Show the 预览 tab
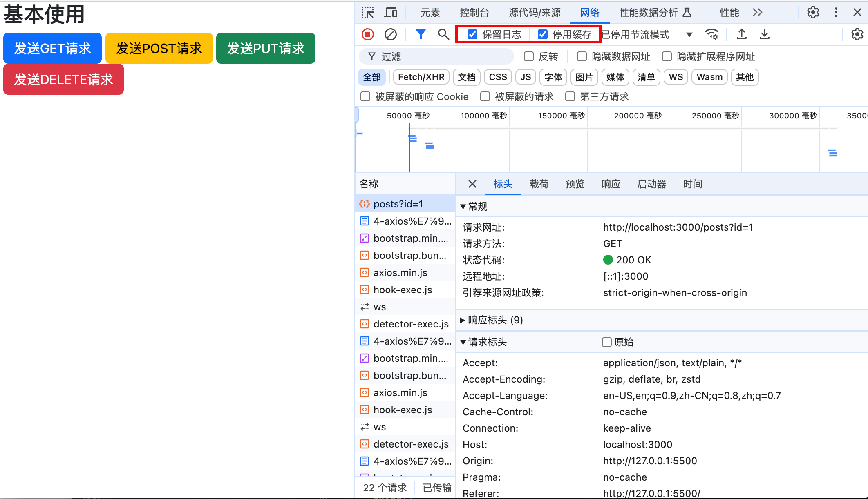 click(x=575, y=184)
